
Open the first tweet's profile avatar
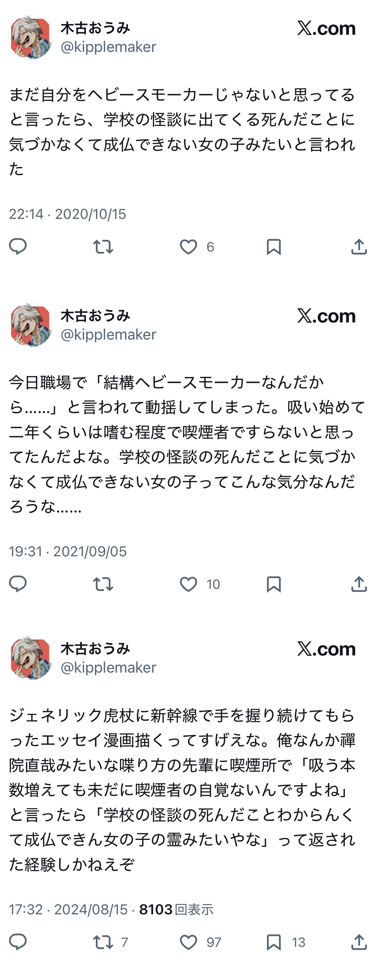(31, 37)
